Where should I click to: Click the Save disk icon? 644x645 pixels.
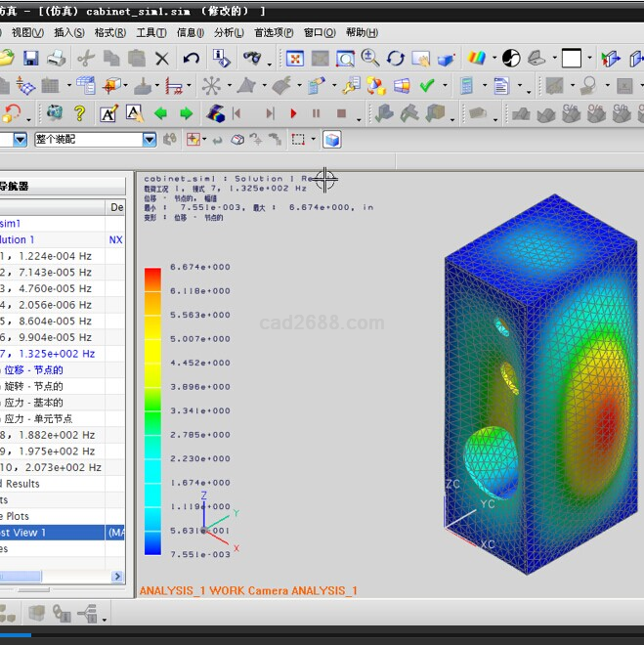click(31, 59)
